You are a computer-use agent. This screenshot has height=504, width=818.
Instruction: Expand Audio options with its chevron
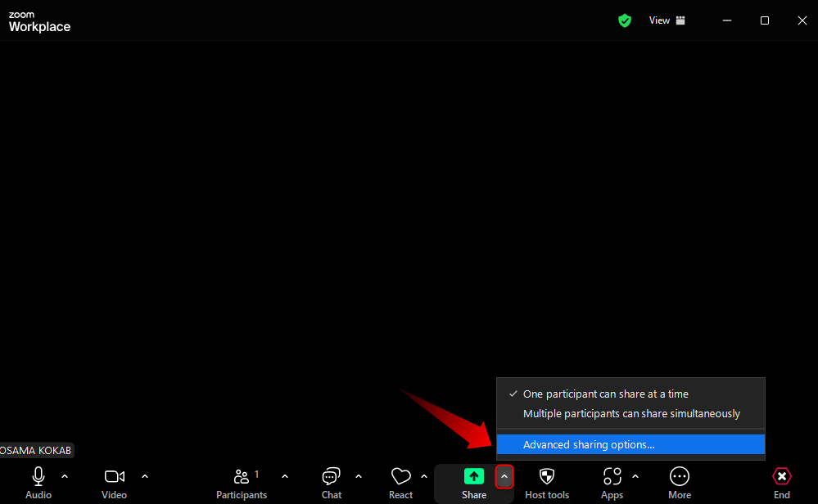click(x=65, y=475)
